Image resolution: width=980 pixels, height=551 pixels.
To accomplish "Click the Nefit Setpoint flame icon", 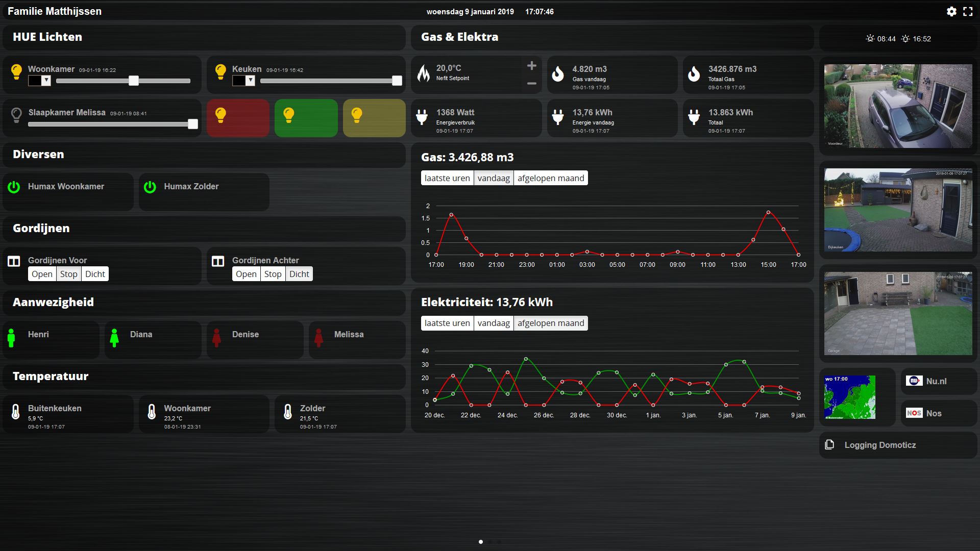I will tap(424, 73).
